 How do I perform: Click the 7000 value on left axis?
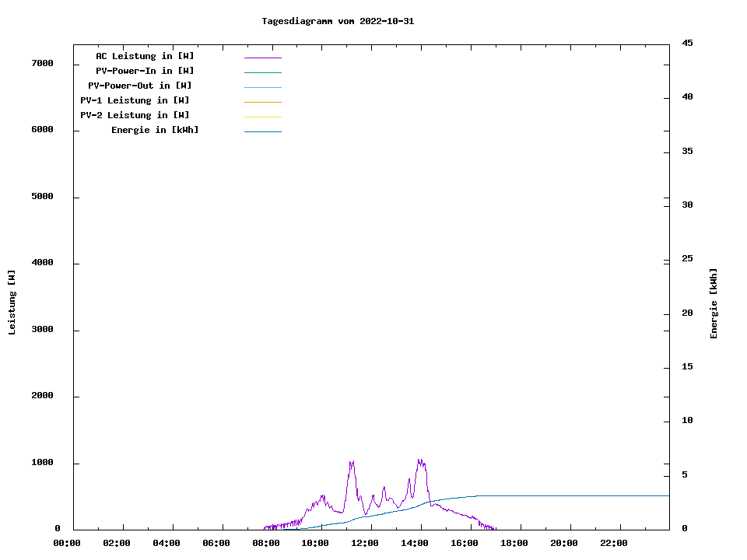42,63
